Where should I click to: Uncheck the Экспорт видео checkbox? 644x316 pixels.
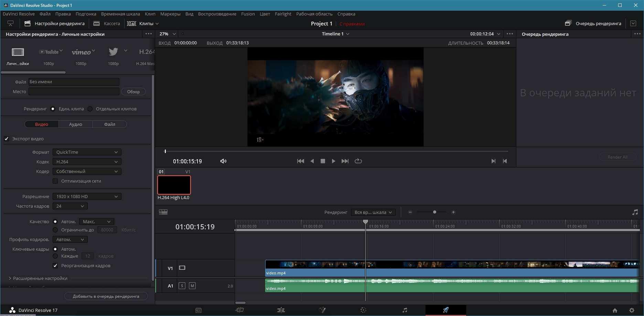[7, 139]
